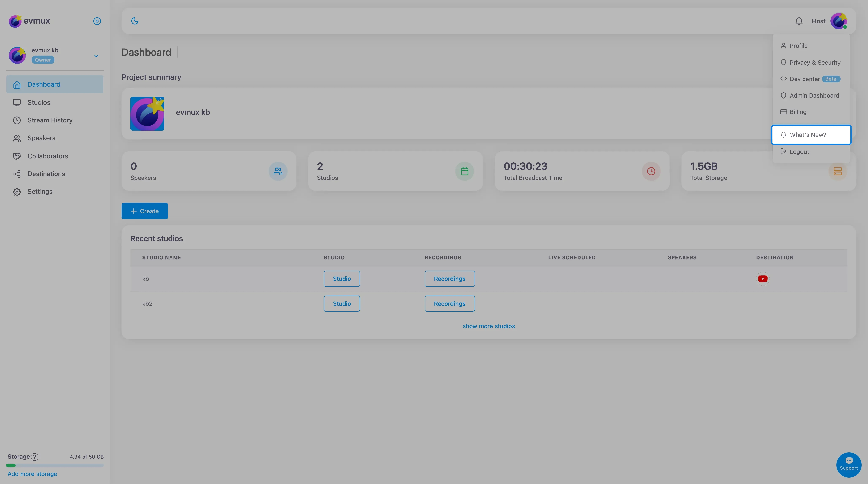This screenshot has width=868, height=484.
Task: Click Speakers card people icon
Action: pyautogui.click(x=278, y=171)
